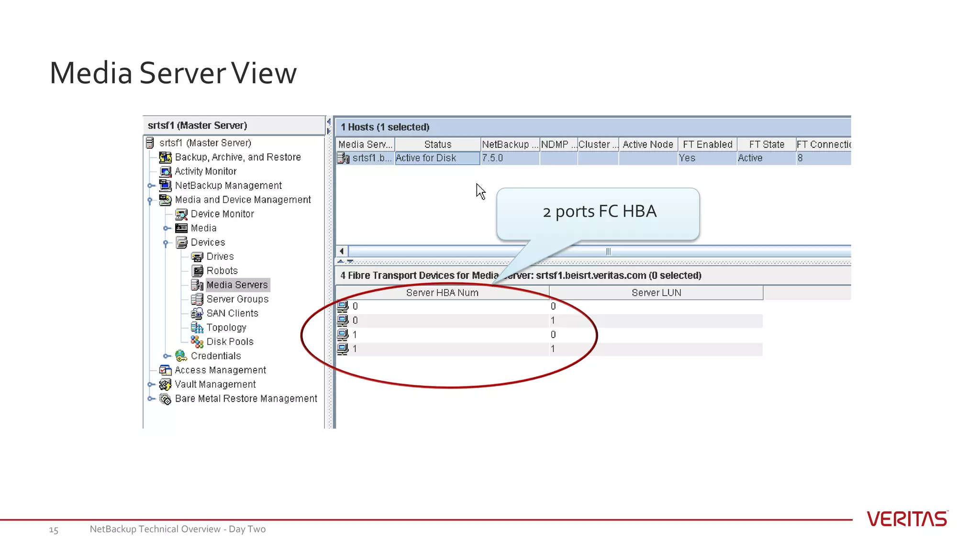980x551 pixels.
Task: Sort by FT State column header
Action: (767, 144)
